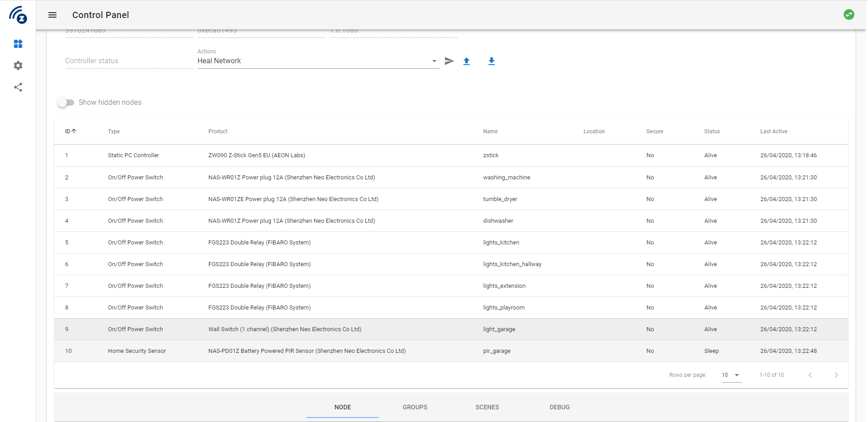
Task: Send the Heal Network action with the arrow icon
Action: click(449, 61)
